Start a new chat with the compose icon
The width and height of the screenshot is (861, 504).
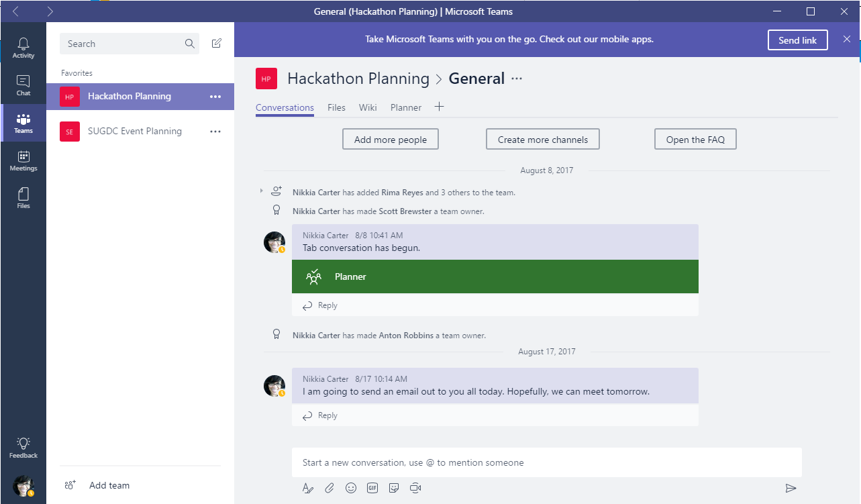point(216,44)
